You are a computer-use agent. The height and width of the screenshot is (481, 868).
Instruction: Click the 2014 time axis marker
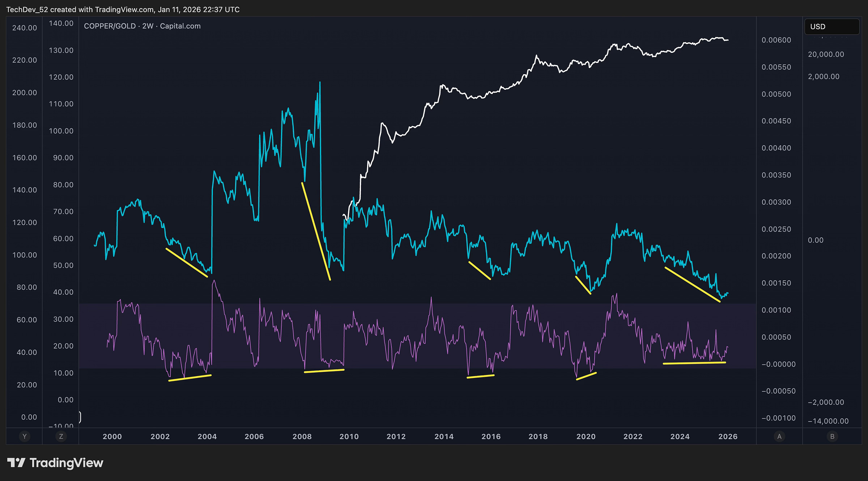444,437
